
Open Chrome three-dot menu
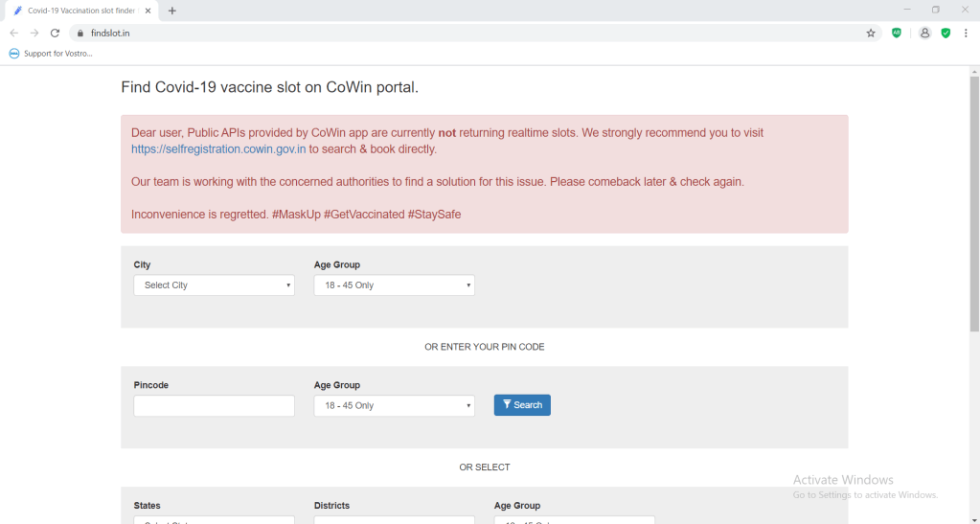[966, 33]
